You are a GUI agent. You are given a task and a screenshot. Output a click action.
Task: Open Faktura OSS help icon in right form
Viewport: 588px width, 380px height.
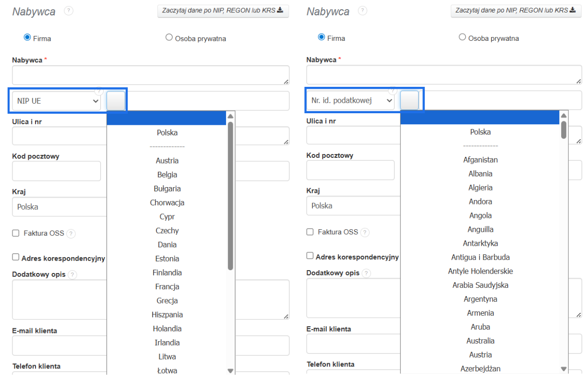(x=365, y=232)
